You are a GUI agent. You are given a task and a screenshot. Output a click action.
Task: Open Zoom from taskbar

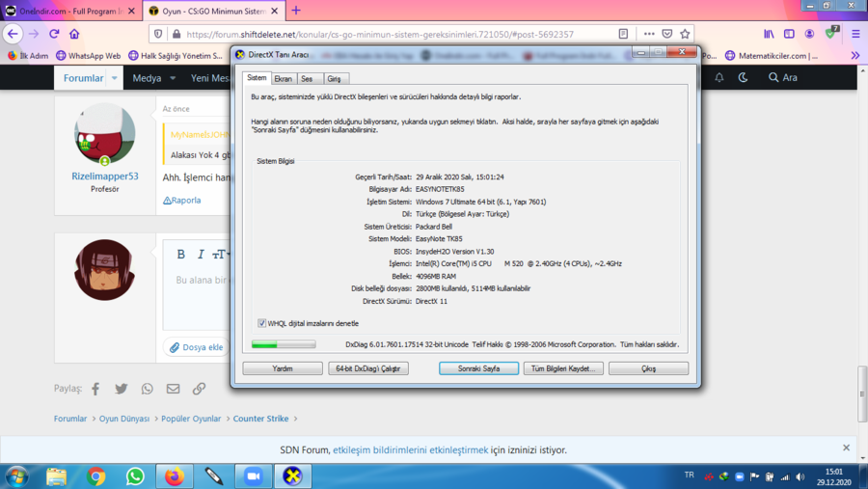[253, 476]
